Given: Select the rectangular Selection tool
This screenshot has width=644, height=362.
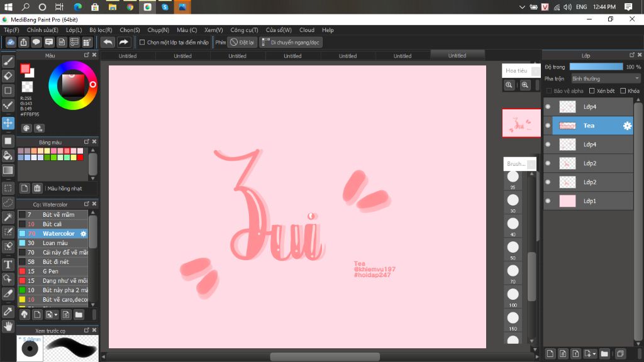Looking at the screenshot, I should [8, 189].
